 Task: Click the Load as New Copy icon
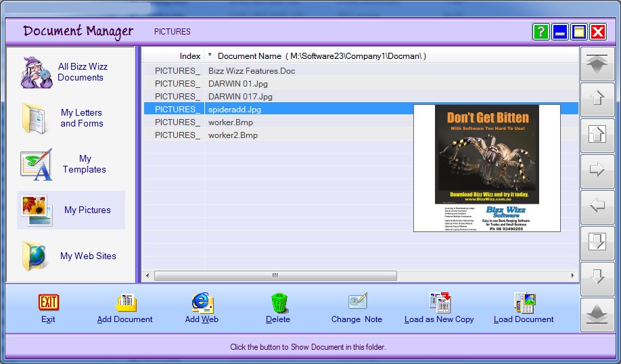(x=440, y=302)
